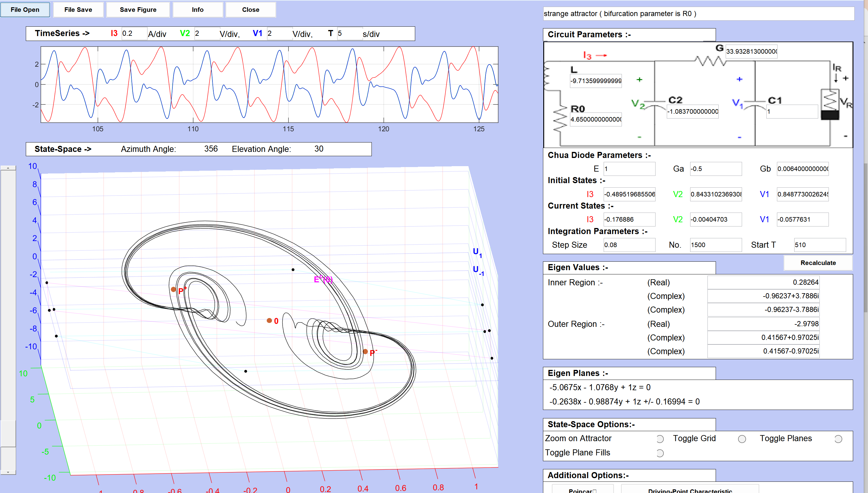Select the Toggle Planes radio button
The height and width of the screenshot is (493, 868).
[838, 439]
